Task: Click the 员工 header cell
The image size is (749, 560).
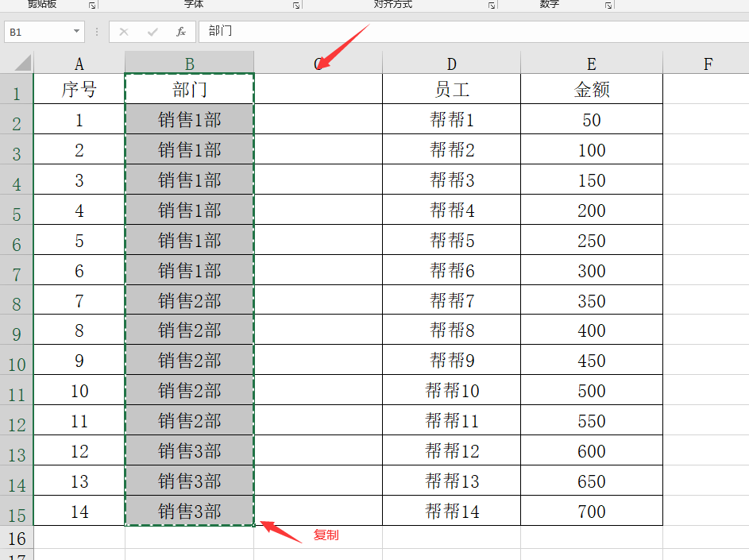Action: tap(451, 89)
